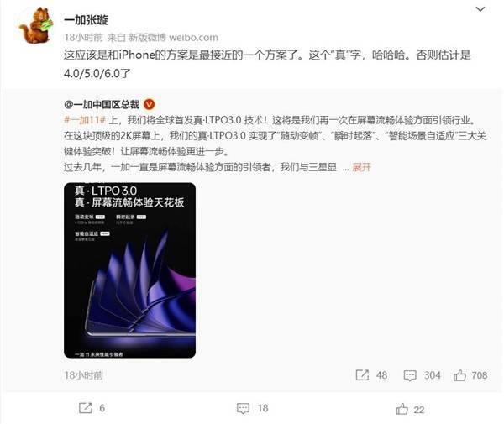
Task: Open the post options chevron menu
Action: [480, 9]
